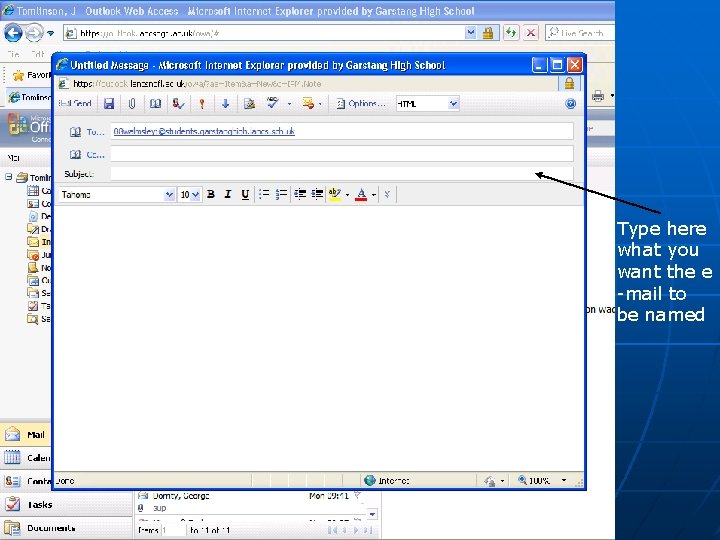Toggle bold formatting
The height and width of the screenshot is (540, 720).
[x=211, y=194]
